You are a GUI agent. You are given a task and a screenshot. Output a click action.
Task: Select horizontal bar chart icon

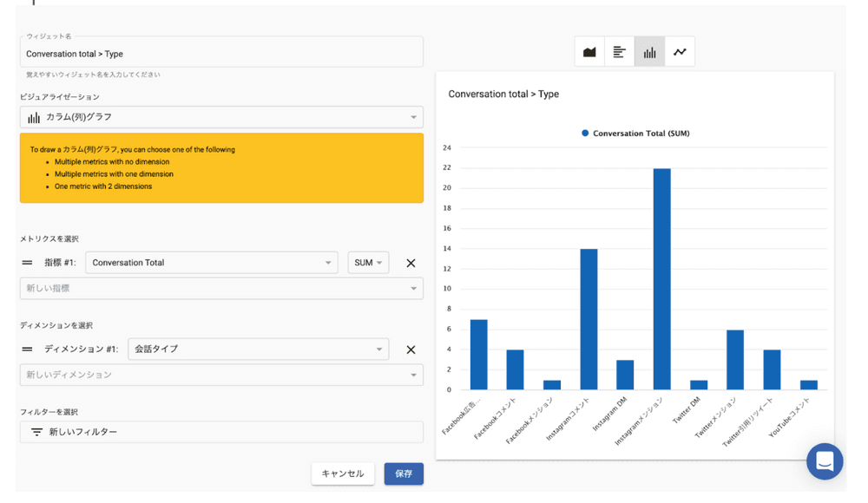(620, 52)
